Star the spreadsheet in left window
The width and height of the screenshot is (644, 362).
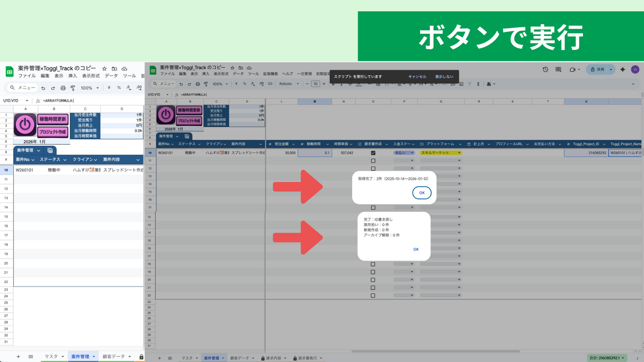pyautogui.click(x=104, y=69)
